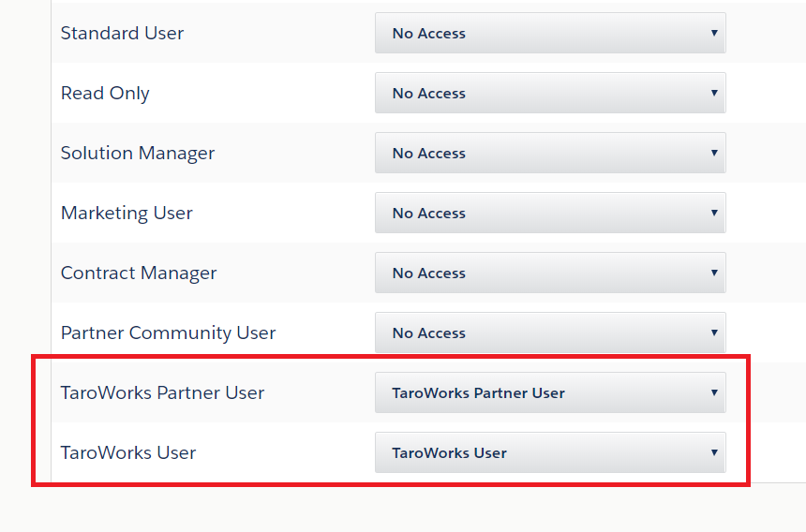806x532 pixels.
Task: Open the TaroWorks Partner User profile dropdown
Action: coord(549,392)
